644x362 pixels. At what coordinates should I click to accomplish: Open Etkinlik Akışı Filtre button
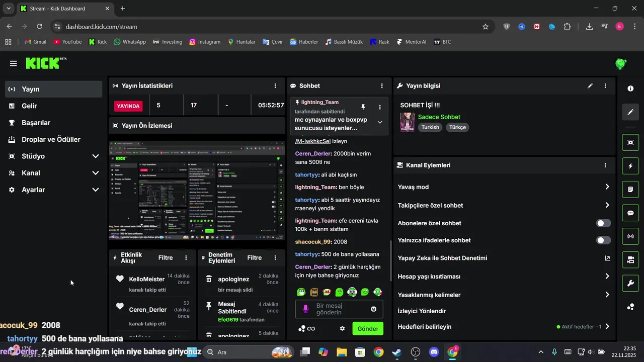(166, 258)
